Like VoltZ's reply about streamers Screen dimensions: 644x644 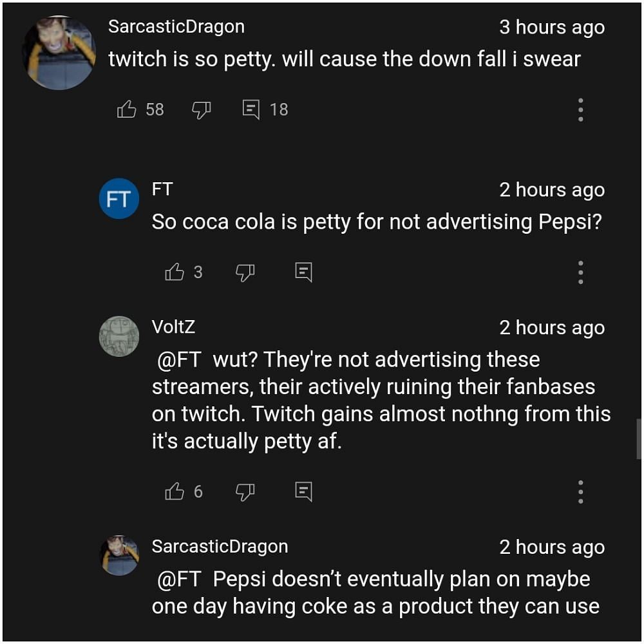(175, 492)
